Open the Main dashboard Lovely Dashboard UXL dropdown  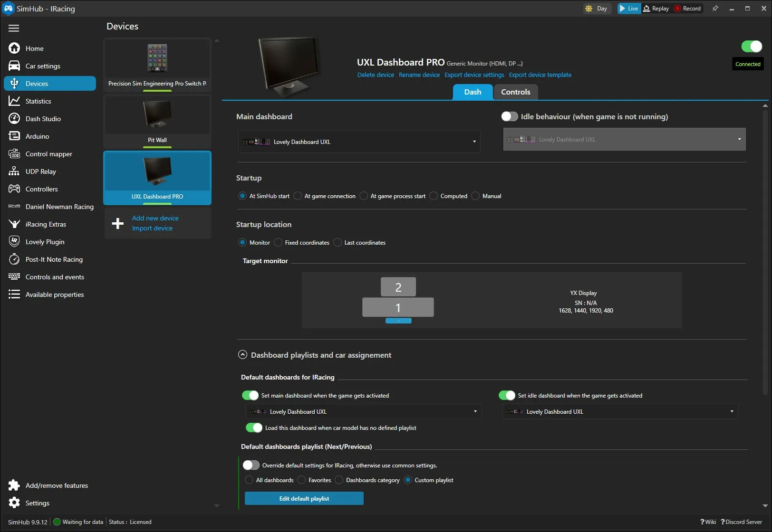click(359, 142)
